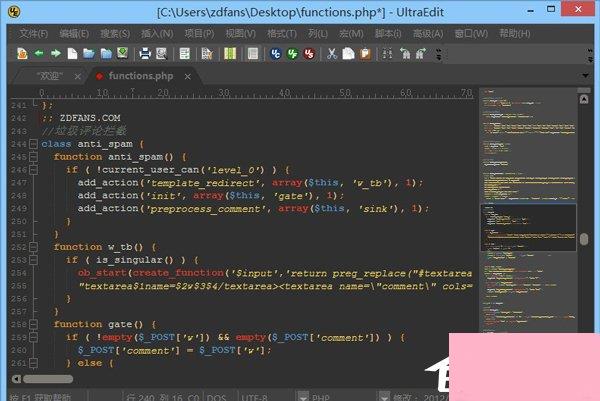This screenshot has width=600, height=401.
Task: Switch to the functions.php tab
Action: point(140,76)
